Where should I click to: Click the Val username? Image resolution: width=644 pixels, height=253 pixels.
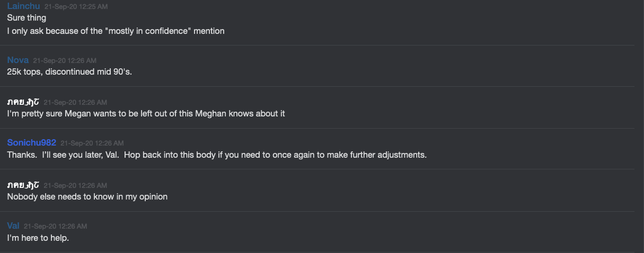13,226
